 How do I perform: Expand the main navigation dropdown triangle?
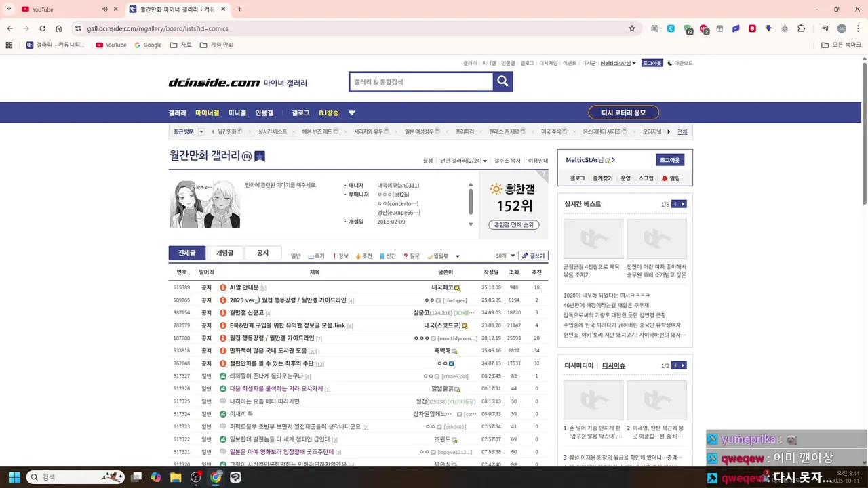click(351, 113)
